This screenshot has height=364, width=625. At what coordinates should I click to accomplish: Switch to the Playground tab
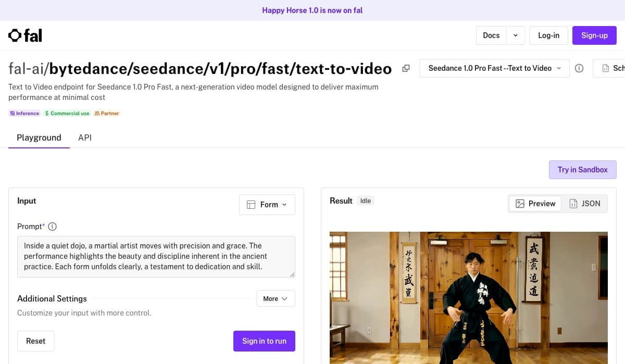[x=39, y=137]
